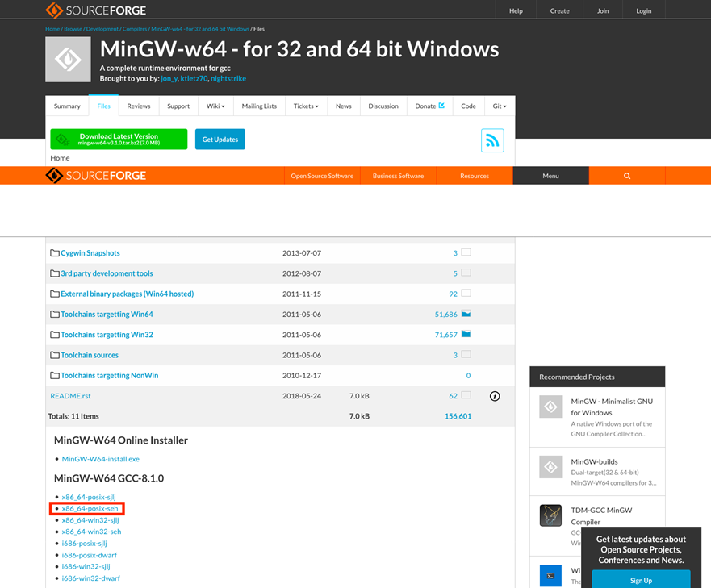Viewport: 711px width, 588px height.
Task: Open MinGW-W64-install.exe link
Action: (x=101, y=459)
